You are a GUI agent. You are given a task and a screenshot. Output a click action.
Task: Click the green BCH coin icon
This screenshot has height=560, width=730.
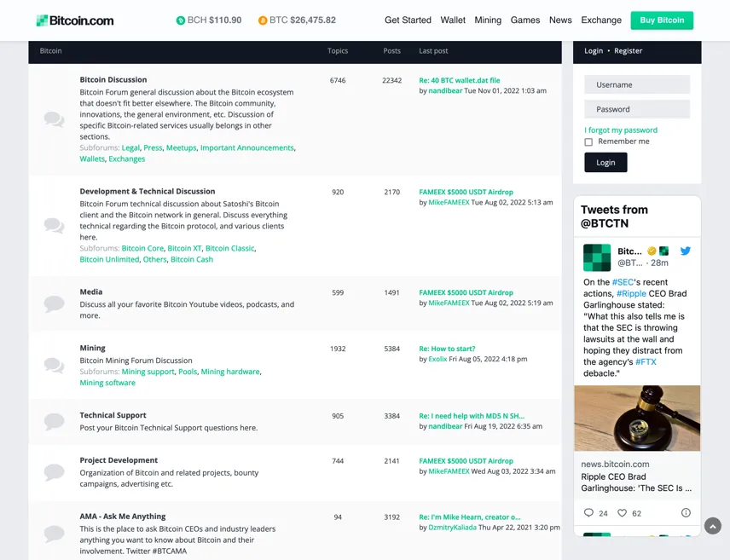point(181,20)
